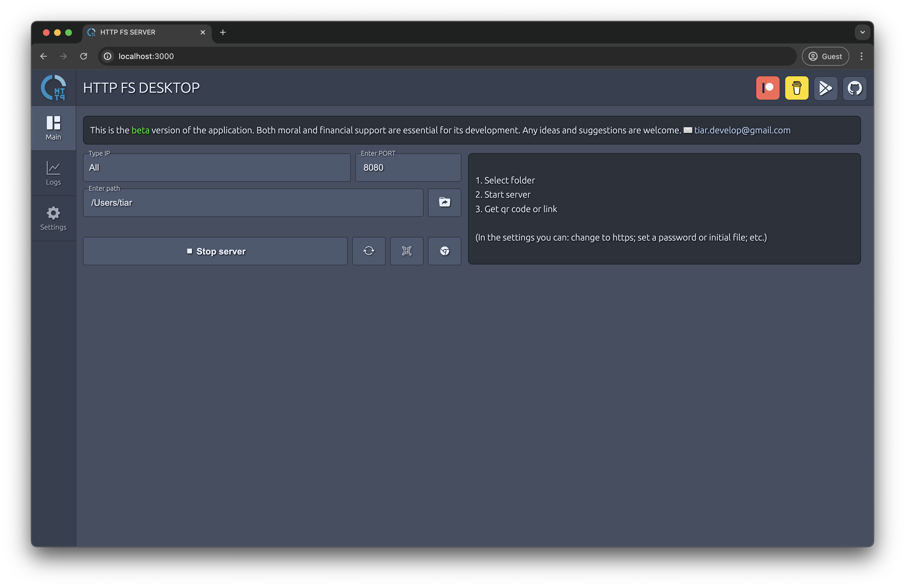Restart the server with the refresh icon
905x588 pixels.
(x=368, y=251)
